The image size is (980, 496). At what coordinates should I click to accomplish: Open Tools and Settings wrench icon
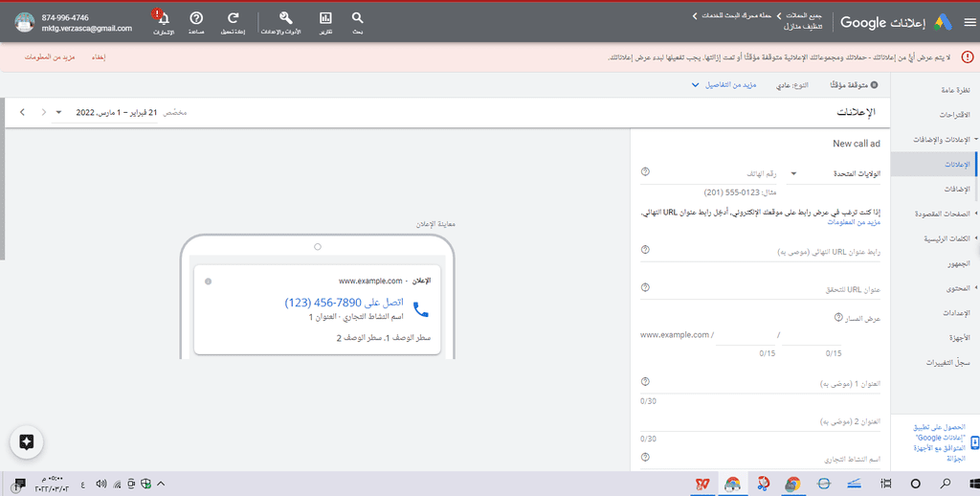tap(285, 22)
